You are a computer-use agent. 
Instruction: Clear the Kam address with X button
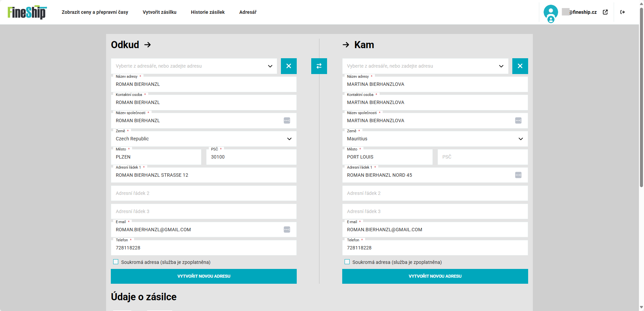point(520,66)
